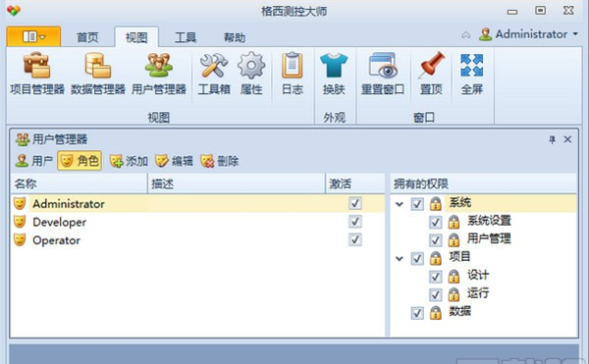Show the 角色 roles list
This screenshot has width=589, height=364.
pyautogui.click(x=80, y=161)
